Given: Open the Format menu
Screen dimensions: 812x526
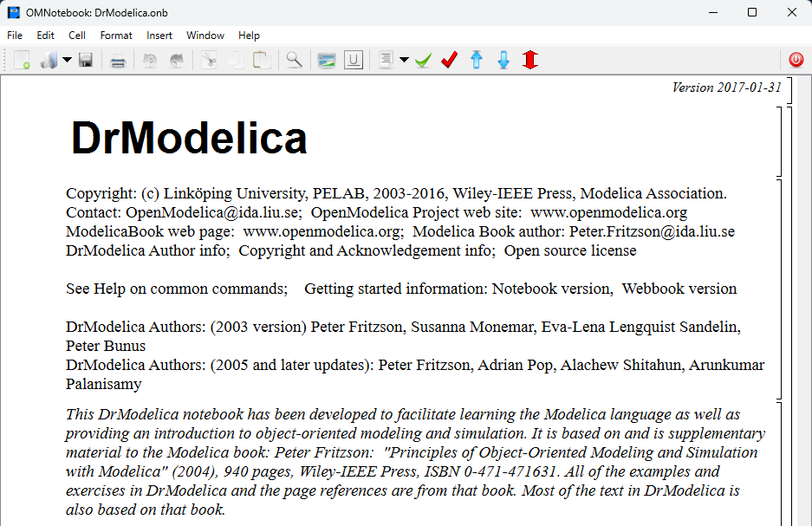Looking at the screenshot, I should point(116,36).
